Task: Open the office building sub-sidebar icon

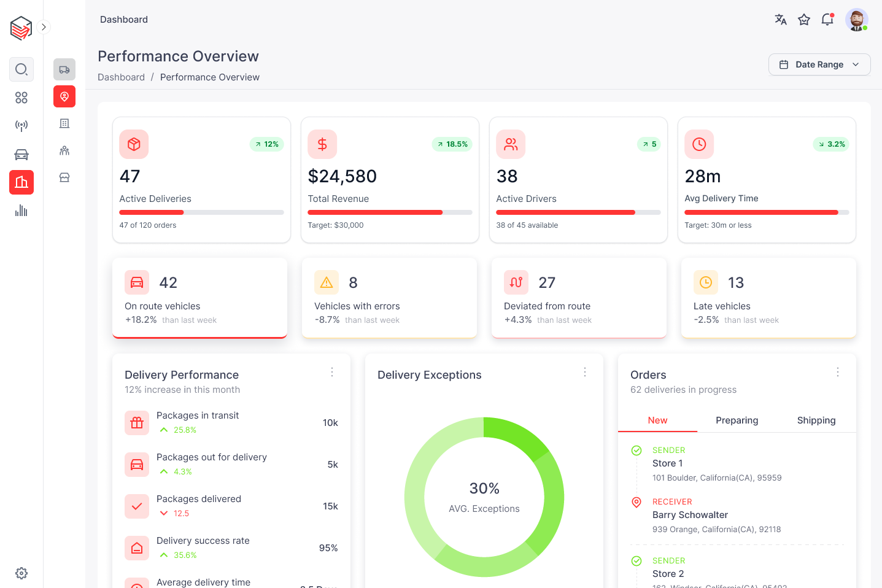Action: tap(64, 123)
